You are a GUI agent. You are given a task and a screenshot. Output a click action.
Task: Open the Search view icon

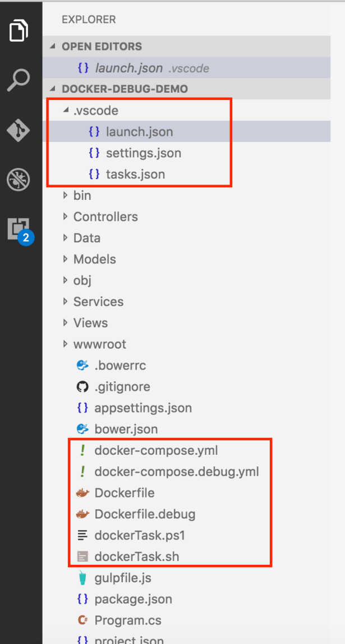pos(19,80)
